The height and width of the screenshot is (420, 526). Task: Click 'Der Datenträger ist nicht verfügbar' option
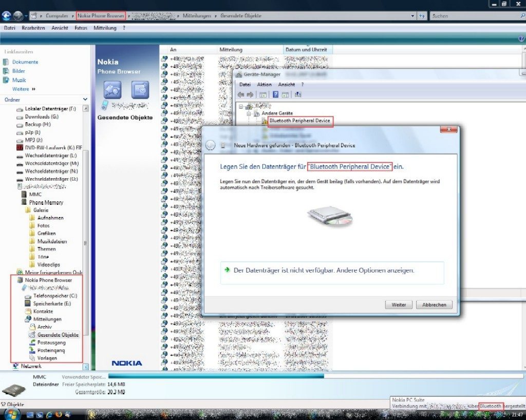[x=332, y=273]
